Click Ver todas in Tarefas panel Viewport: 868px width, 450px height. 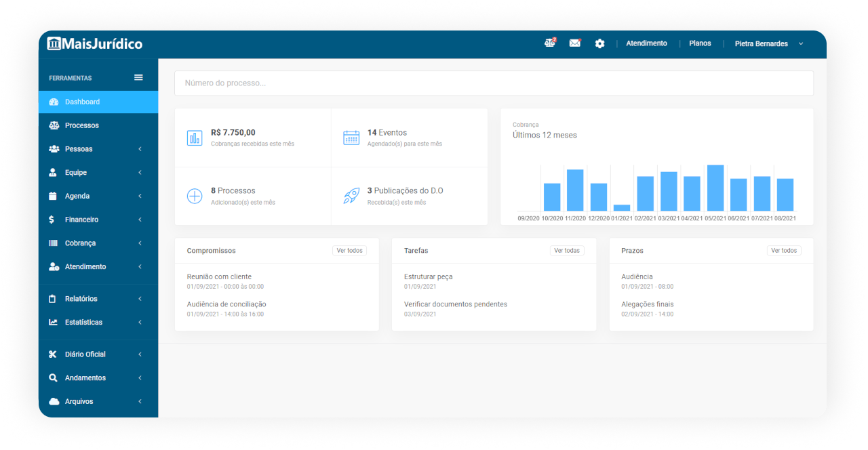tap(566, 251)
